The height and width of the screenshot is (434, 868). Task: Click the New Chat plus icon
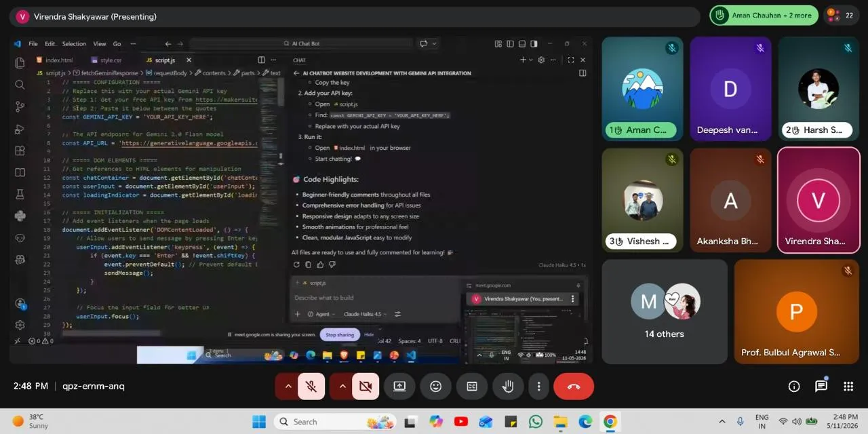click(x=522, y=60)
